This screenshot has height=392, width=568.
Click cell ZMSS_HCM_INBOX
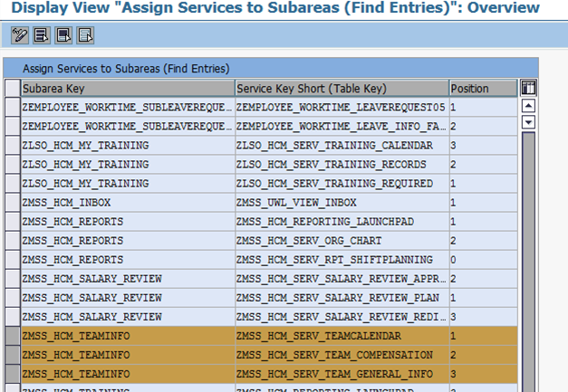(128, 202)
